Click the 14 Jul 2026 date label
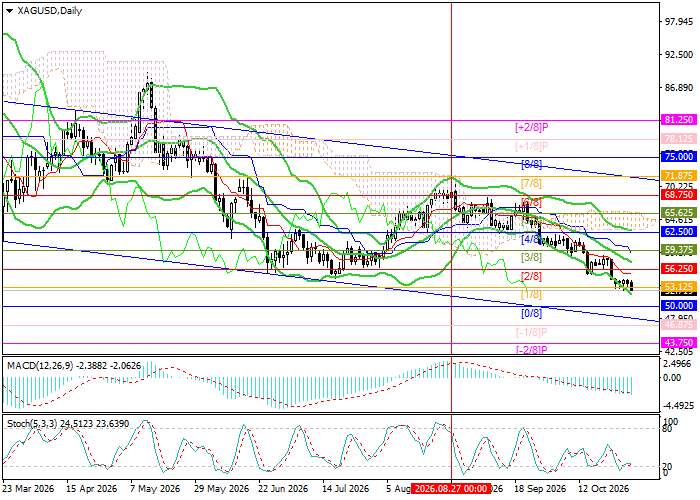700x500 pixels. point(347,489)
